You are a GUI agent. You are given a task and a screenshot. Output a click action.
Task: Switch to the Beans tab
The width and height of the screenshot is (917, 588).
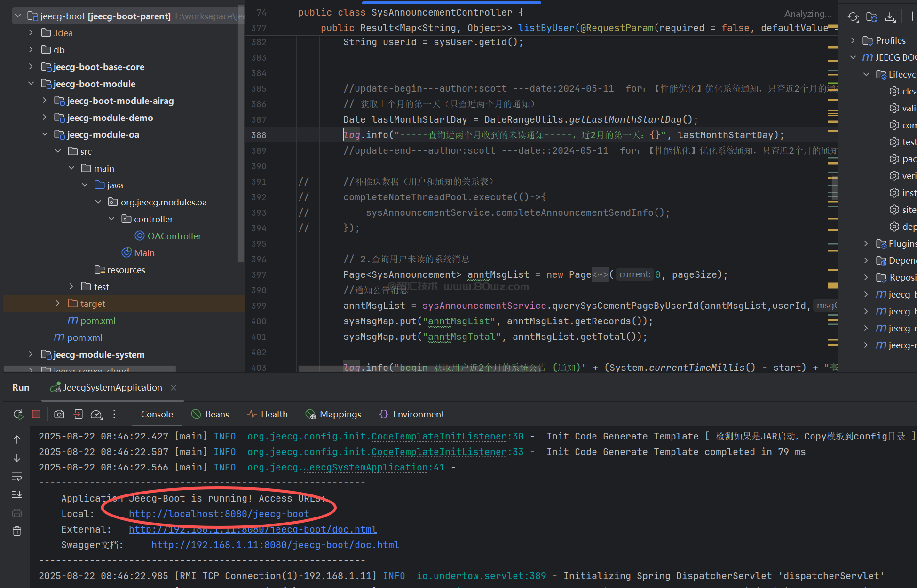(x=210, y=414)
